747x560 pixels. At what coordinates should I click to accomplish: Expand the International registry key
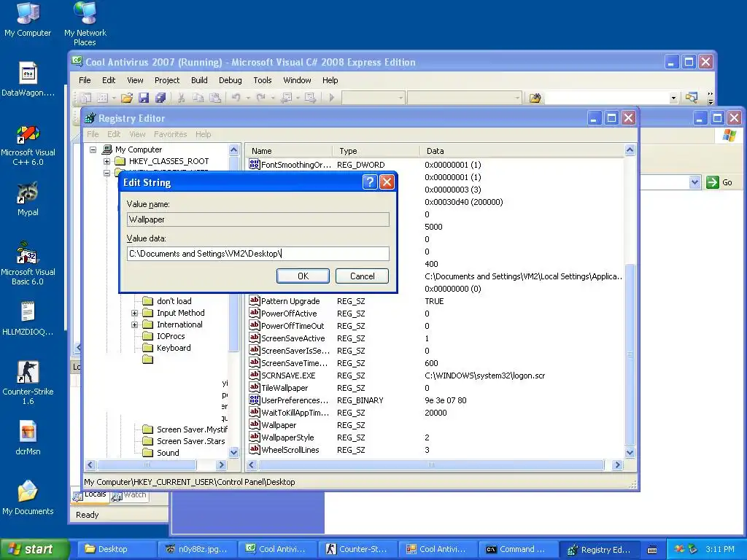(x=135, y=324)
